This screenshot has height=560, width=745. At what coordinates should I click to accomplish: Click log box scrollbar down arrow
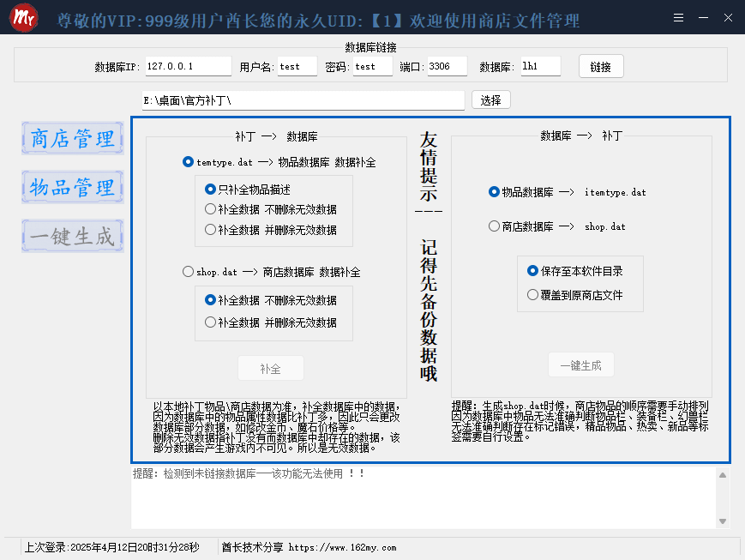723,521
